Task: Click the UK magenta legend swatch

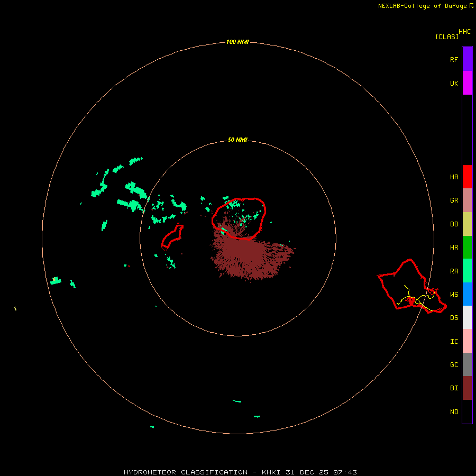Action: coord(467,83)
